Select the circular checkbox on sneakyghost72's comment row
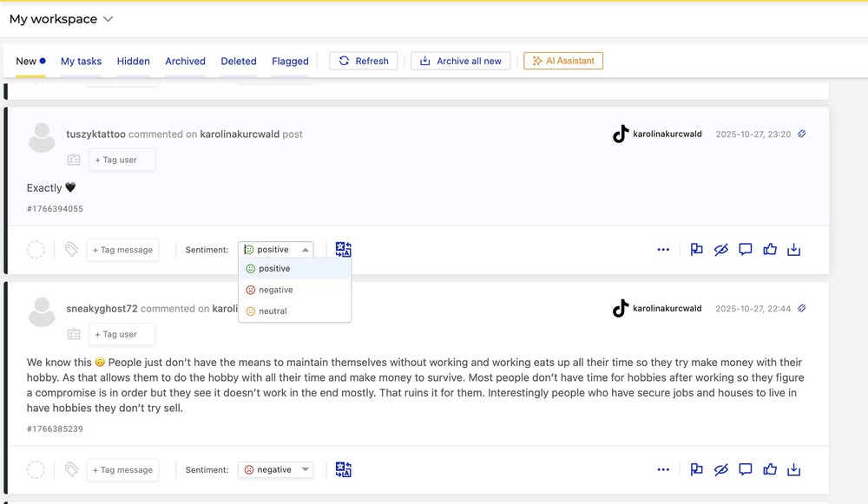 point(36,469)
